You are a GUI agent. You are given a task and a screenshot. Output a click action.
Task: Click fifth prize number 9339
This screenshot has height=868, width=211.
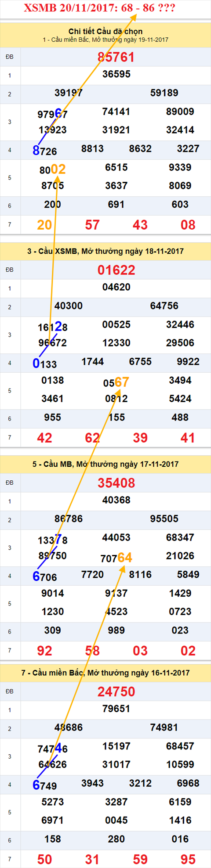click(x=180, y=167)
